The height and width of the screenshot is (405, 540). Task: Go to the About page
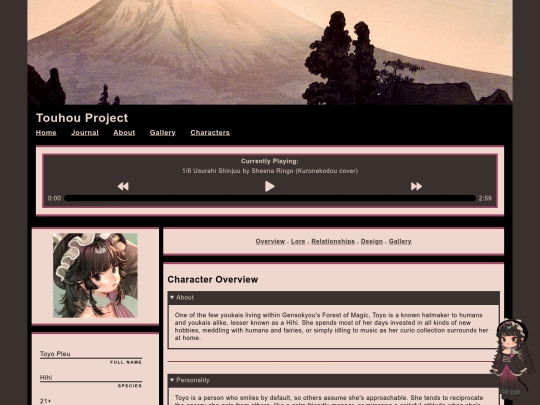(x=124, y=133)
